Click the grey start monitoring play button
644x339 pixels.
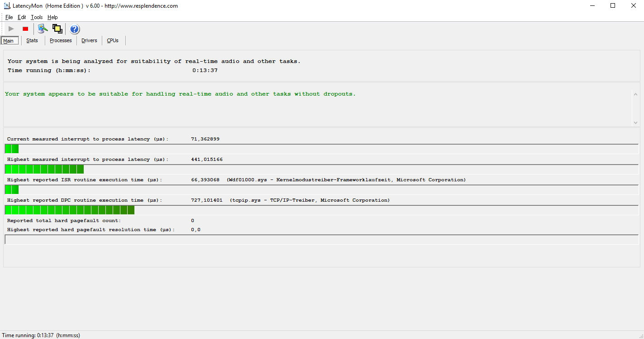tap(11, 29)
